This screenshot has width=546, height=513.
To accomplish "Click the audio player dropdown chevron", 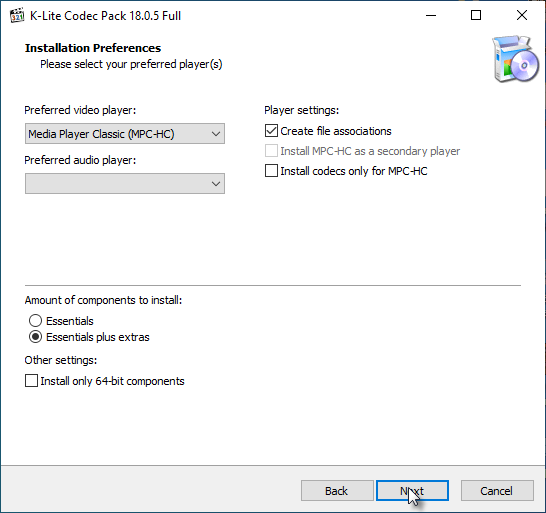I will click(x=216, y=184).
